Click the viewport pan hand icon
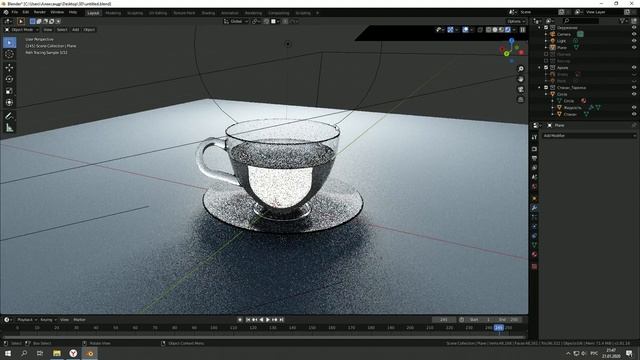This screenshot has height=360, width=640. pyautogui.click(x=520, y=79)
